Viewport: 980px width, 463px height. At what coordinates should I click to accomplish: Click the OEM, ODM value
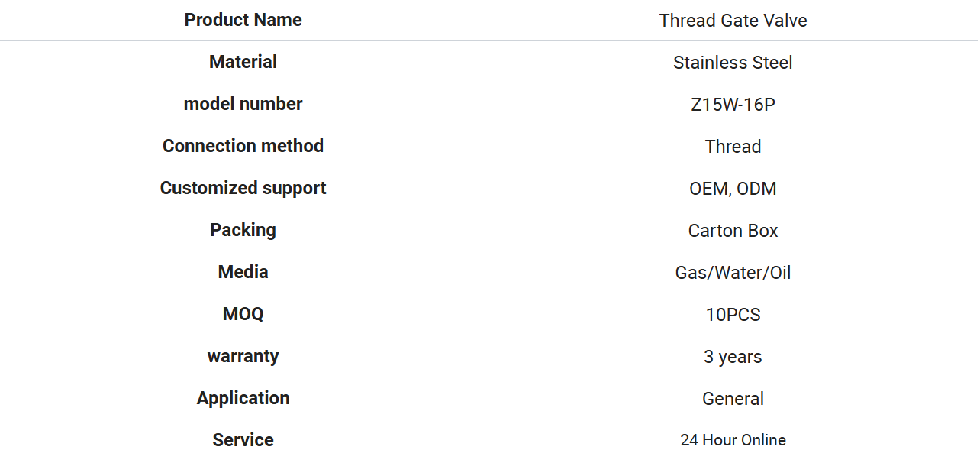(x=733, y=189)
